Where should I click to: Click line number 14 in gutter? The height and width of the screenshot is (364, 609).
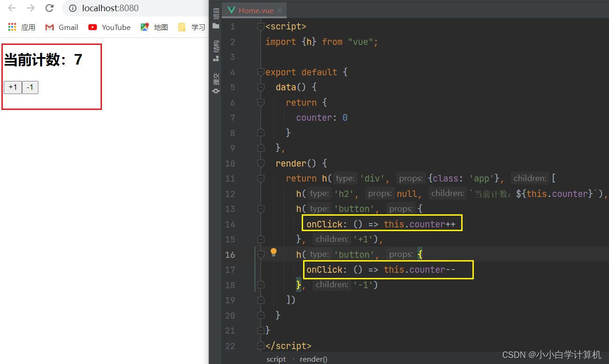(230, 225)
